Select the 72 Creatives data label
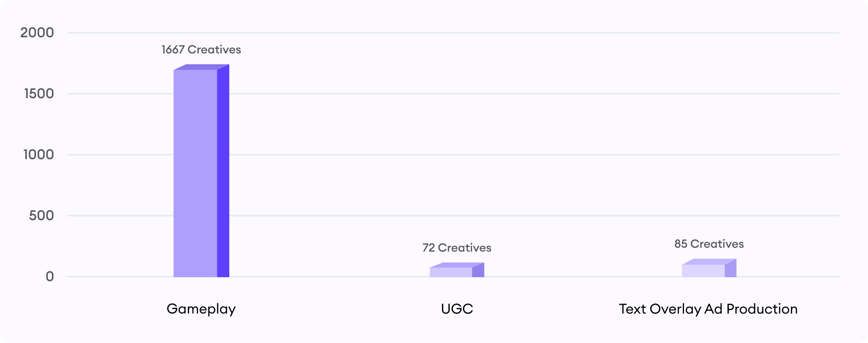This screenshot has height=343, width=868. pos(457,248)
